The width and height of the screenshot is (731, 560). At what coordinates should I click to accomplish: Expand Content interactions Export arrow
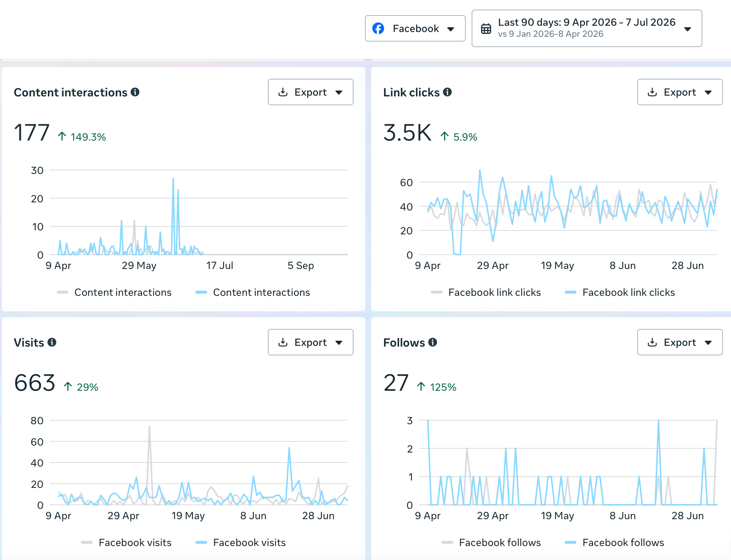click(x=339, y=93)
